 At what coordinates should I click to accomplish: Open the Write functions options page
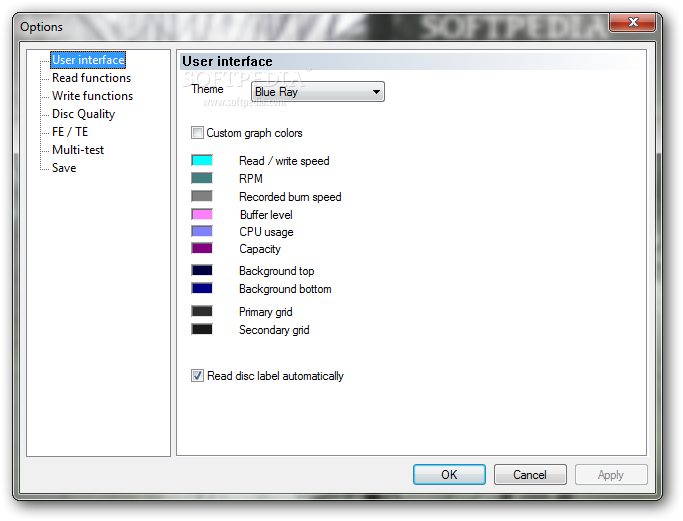[x=92, y=96]
